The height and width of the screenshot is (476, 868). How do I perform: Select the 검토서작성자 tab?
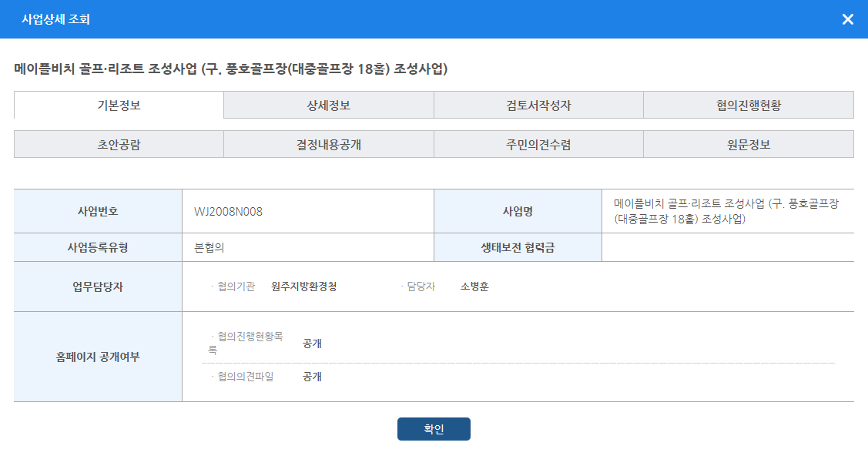[x=538, y=106]
